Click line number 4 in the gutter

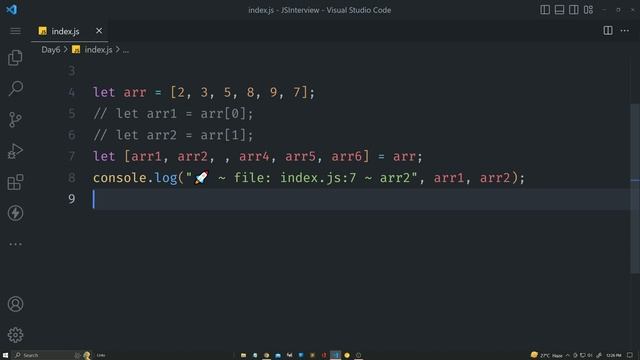(72, 92)
